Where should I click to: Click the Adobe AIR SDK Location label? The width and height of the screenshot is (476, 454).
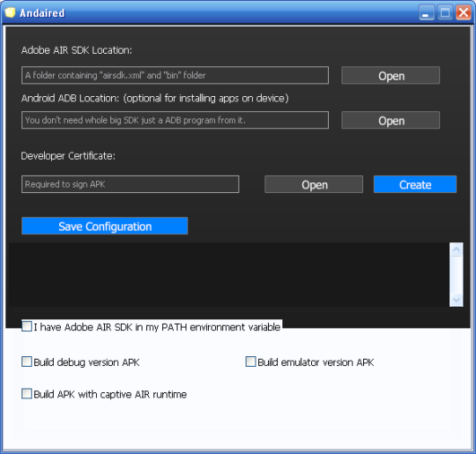[77, 50]
